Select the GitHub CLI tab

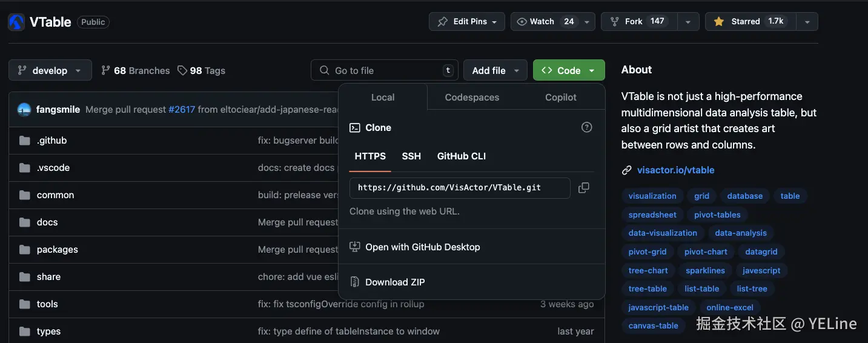tap(462, 156)
